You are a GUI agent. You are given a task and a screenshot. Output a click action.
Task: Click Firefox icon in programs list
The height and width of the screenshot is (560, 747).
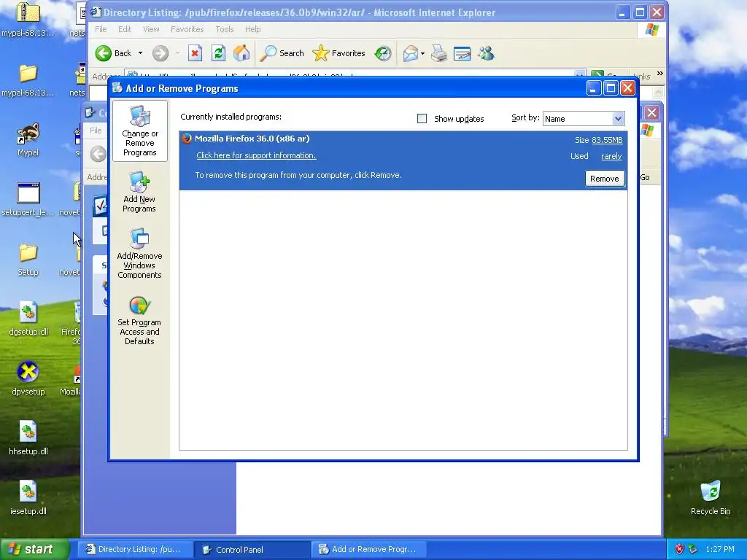coord(187,139)
